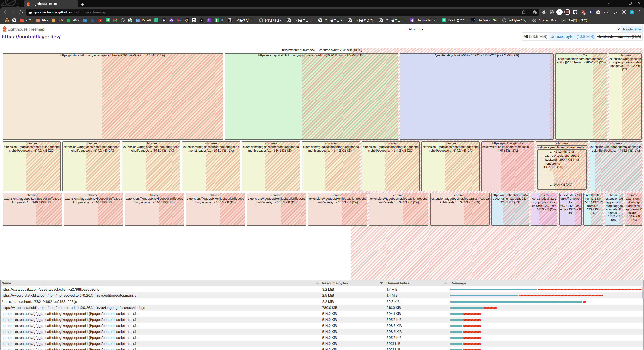644x350 pixels.
Task: Open the DEV bookmarks folder
Action: pos(57,20)
